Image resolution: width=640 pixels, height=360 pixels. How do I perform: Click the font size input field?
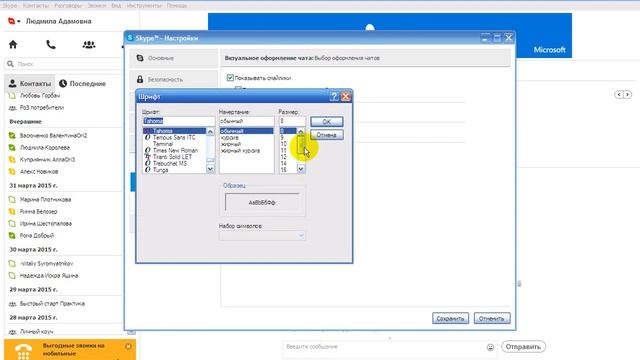click(292, 121)
